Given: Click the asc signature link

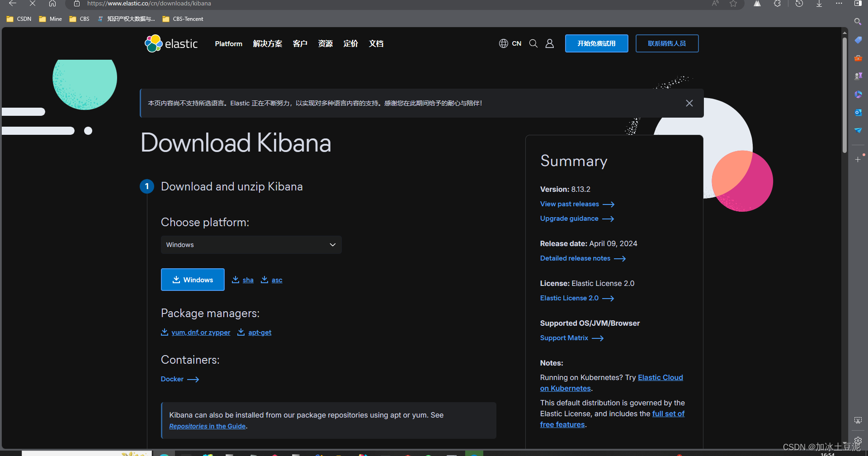Looking at the screenshot, I should [277, 280].
